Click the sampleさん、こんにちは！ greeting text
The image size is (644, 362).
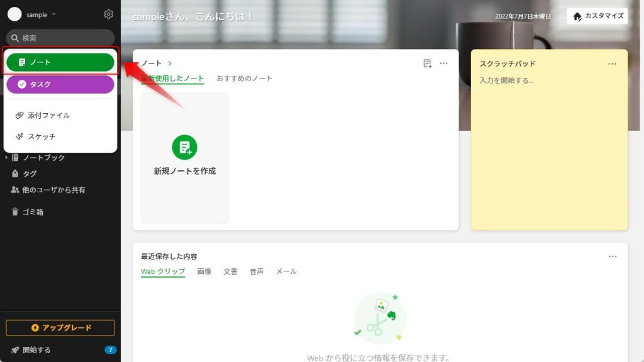[192, 17]
